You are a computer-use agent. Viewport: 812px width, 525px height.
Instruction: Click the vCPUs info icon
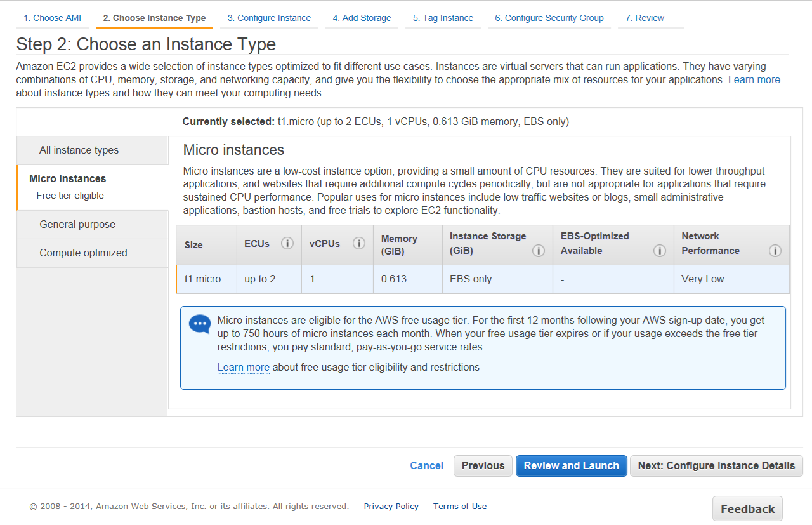click(359, 244)
